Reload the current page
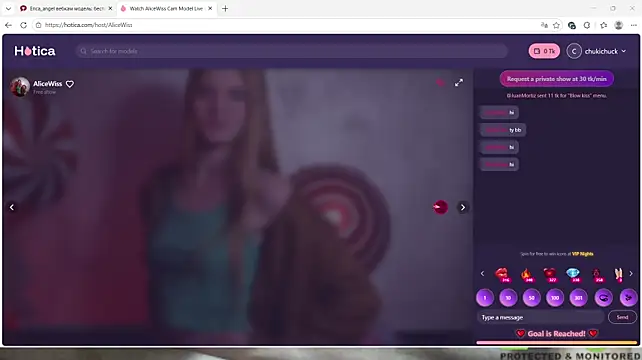The width and height of the screenshot is (642, 360). coord(23,25)
